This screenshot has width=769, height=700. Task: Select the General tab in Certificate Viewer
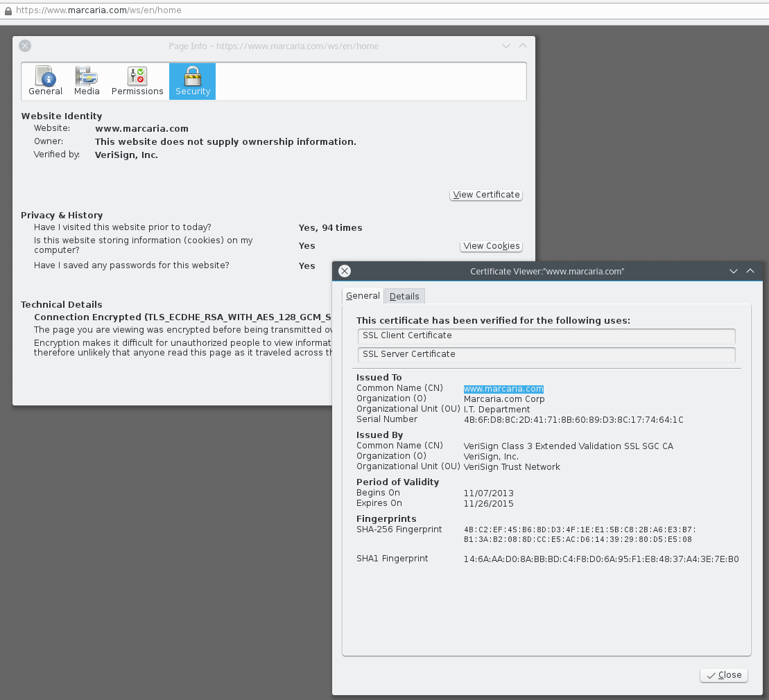tap(363, 295)
